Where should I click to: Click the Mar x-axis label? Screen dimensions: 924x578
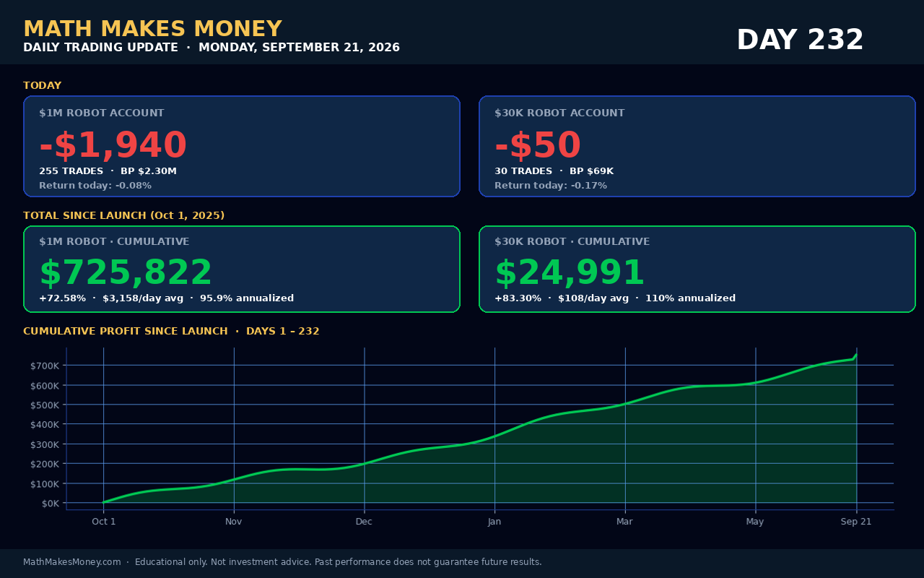point(625,522)
